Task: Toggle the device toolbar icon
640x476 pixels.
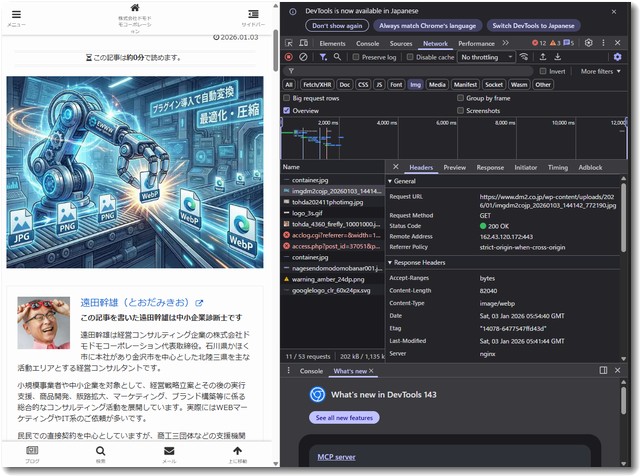Action: (303, 43)
